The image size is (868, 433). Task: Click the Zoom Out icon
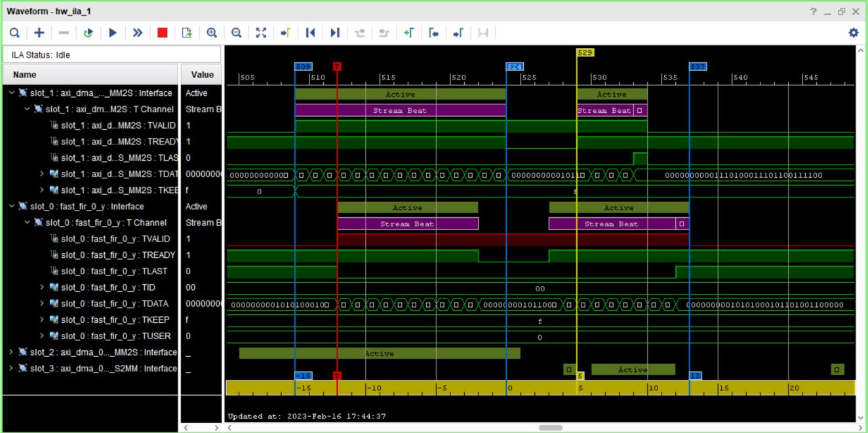pyautogui.click(x=237, y=32)
